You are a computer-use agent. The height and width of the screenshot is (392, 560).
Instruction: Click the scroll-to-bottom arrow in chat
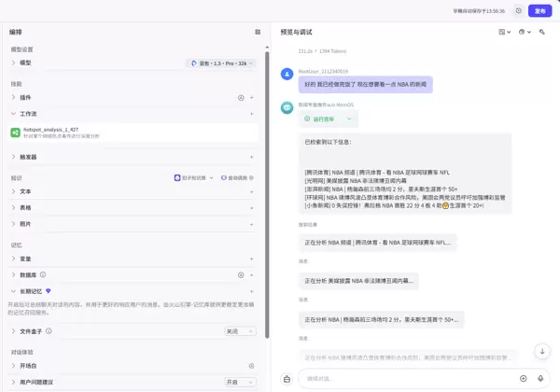[x=542, y=351]
